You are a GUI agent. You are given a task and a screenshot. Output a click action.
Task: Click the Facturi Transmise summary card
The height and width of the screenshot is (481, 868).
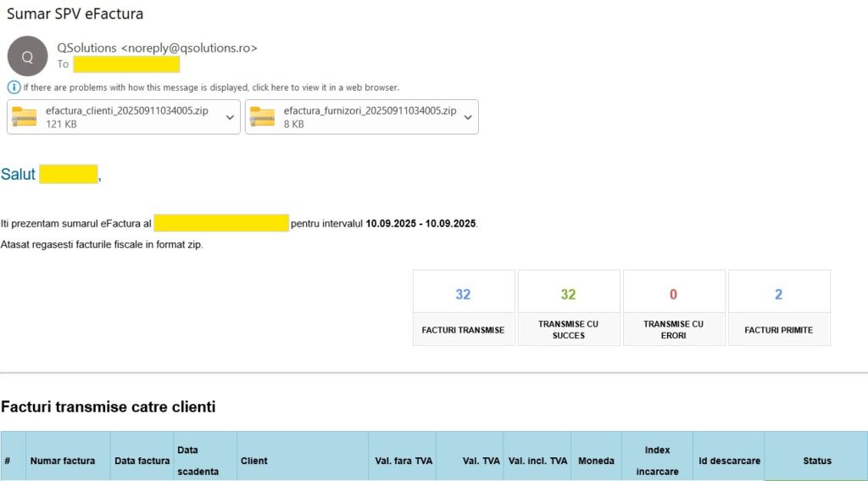463,307
